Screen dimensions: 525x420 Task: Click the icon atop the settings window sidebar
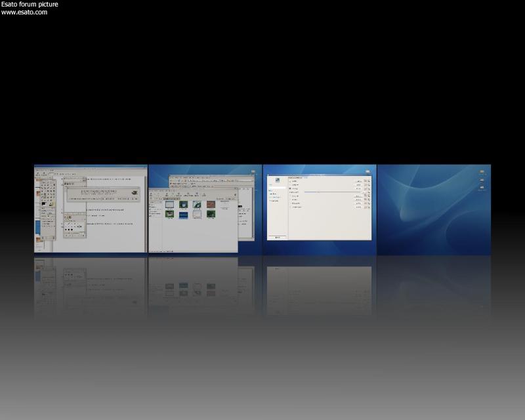[x=278, y=181]
